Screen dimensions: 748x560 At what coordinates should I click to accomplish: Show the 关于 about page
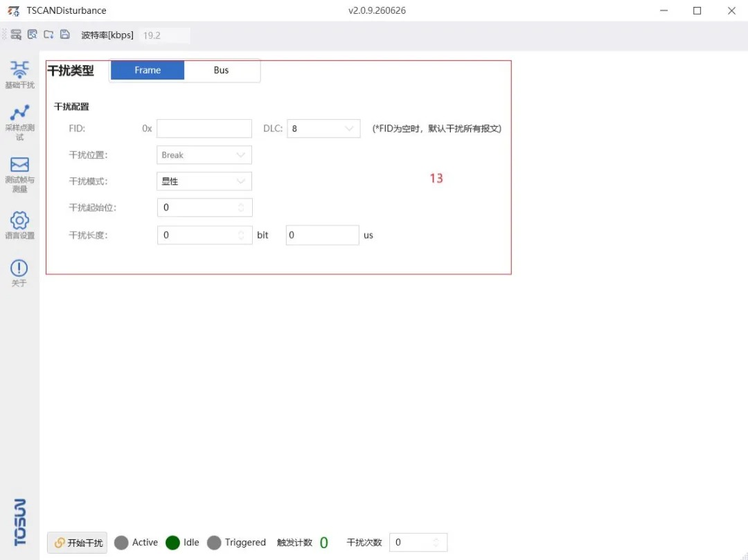19,273
